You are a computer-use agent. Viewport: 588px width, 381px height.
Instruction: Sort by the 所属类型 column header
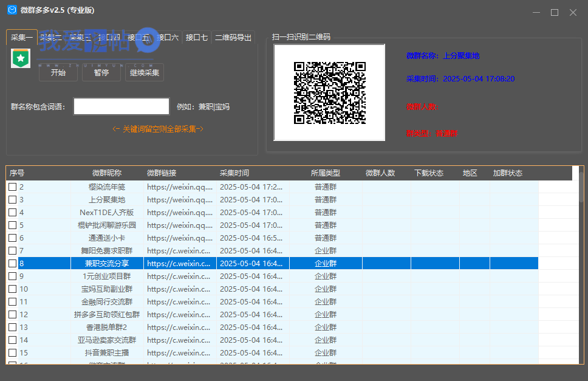tap(326, 173)
